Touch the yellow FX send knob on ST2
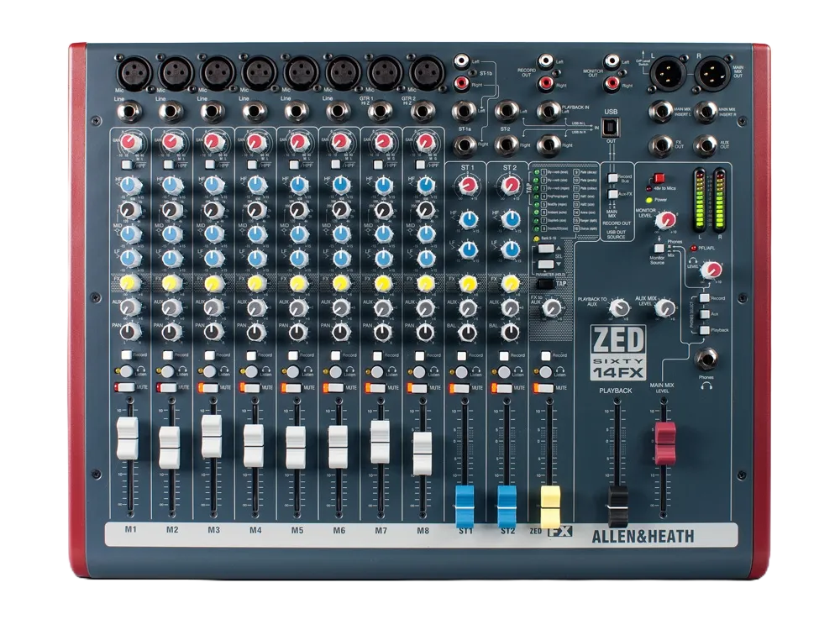Viewport: 840px width, 640px height. pos(510,283)
